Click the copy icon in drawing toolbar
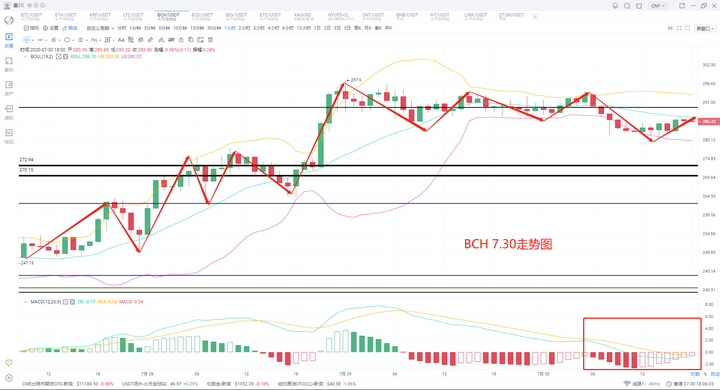This screenshot has height=390, width=720. [191, 40]
